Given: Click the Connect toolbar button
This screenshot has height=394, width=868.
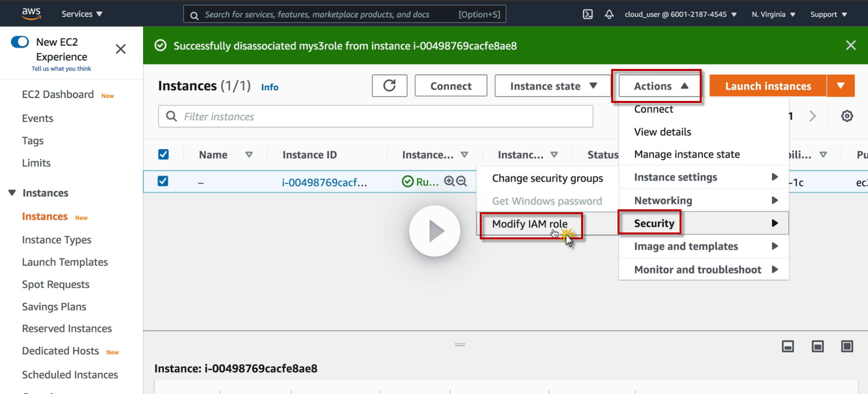Looking at the screenshot, I should pos(451,86).
